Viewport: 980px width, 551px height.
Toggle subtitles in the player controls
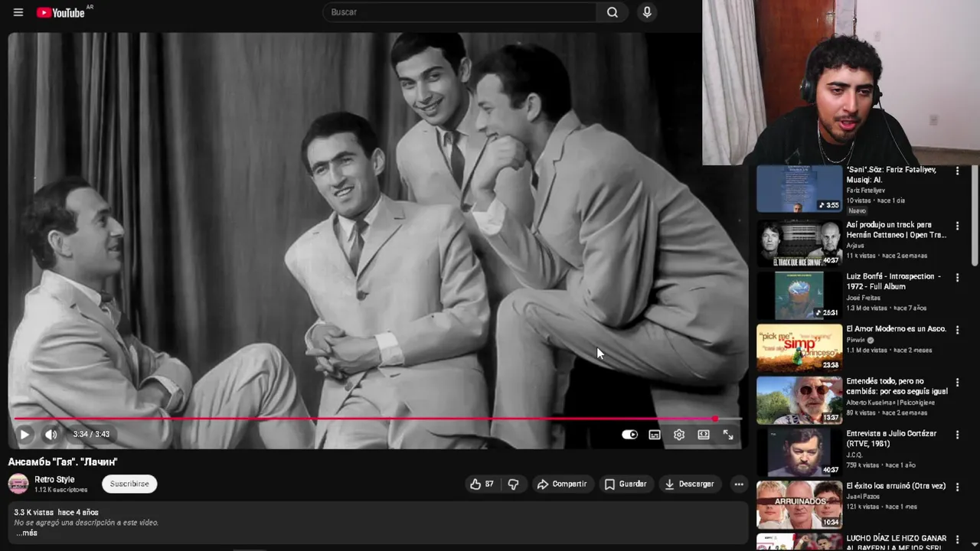(x=655, y=434)
